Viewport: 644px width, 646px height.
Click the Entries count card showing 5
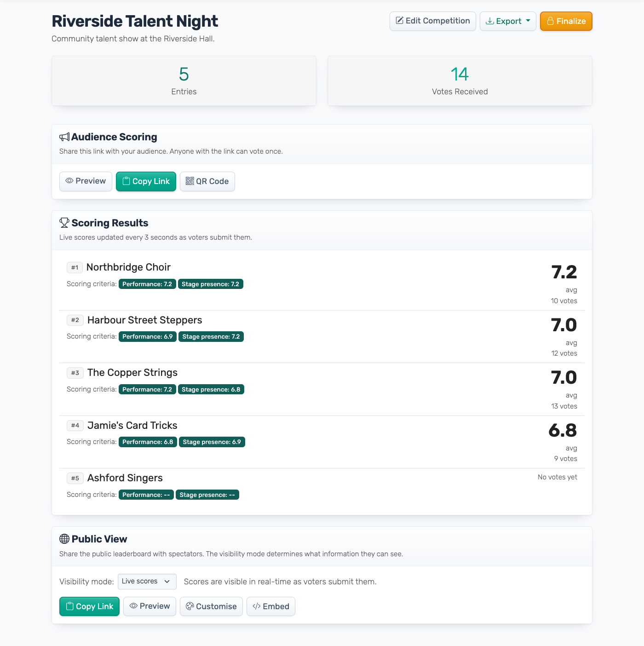(x=184, y=81)
